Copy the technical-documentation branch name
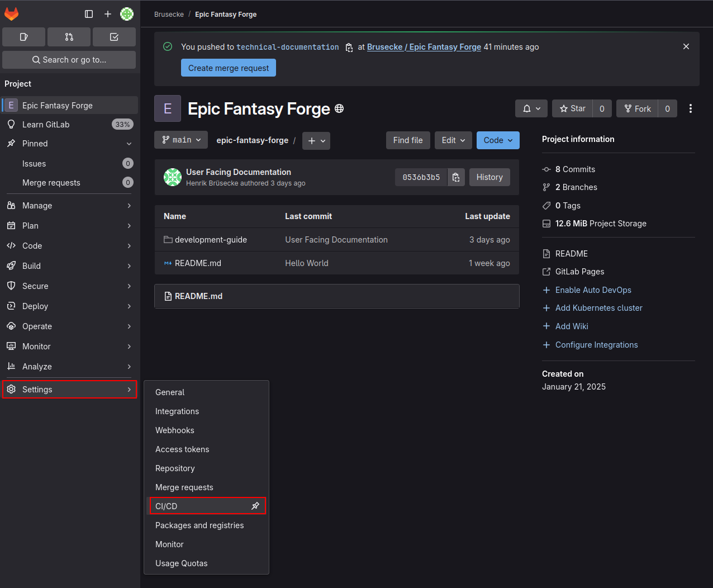 click(x=349, y=47)
